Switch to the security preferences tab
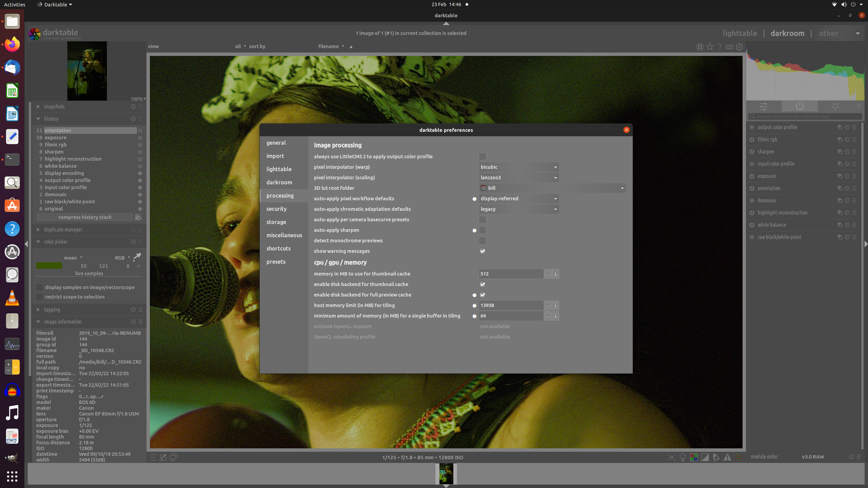The image size is (868, 488). coord(276,209)
